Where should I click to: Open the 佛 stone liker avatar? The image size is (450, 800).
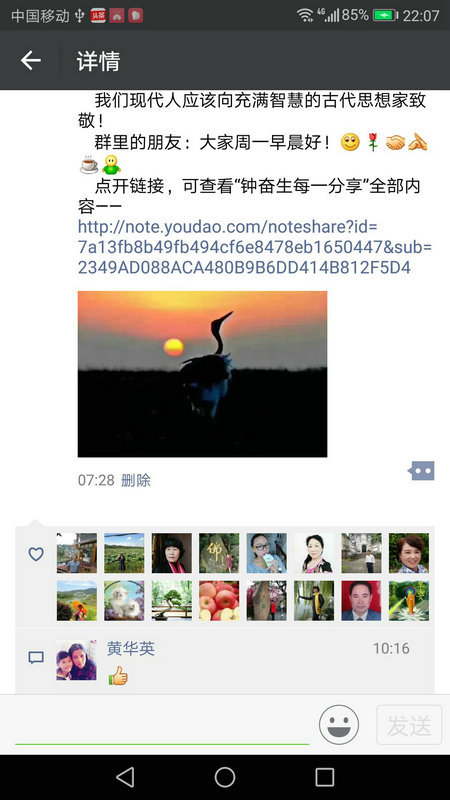coord(219,553)
